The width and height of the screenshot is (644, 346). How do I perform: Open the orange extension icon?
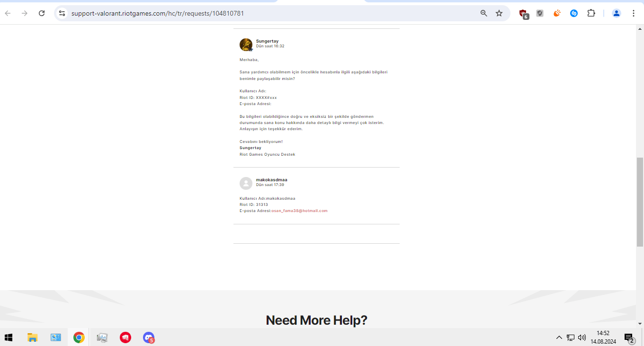click(x=557, y=13)
